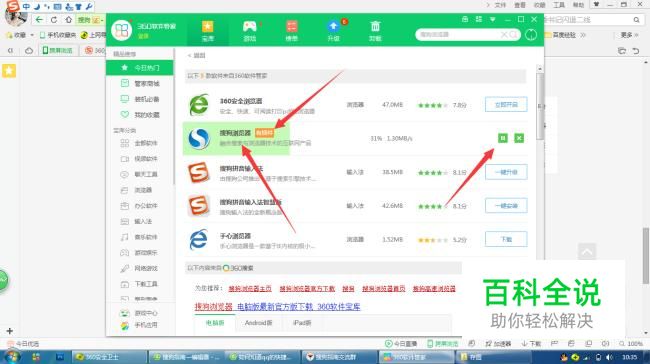Click the 登录 login text under app title

pyautogui.click(x=143, y=36)
